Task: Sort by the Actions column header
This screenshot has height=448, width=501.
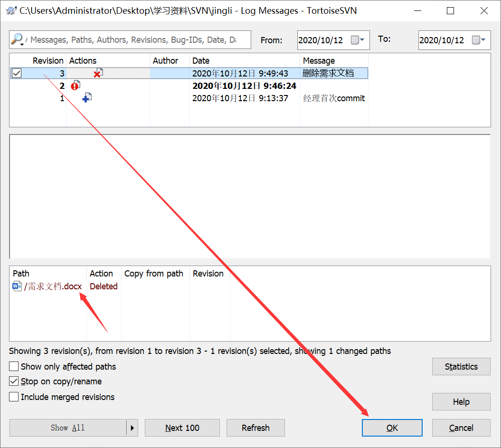Action: tap(108, 60)
